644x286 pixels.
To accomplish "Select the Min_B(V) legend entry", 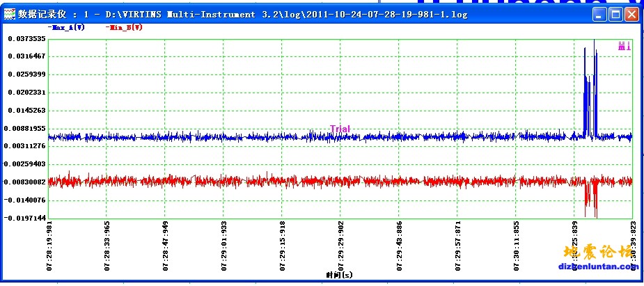I will pos(125,28).
